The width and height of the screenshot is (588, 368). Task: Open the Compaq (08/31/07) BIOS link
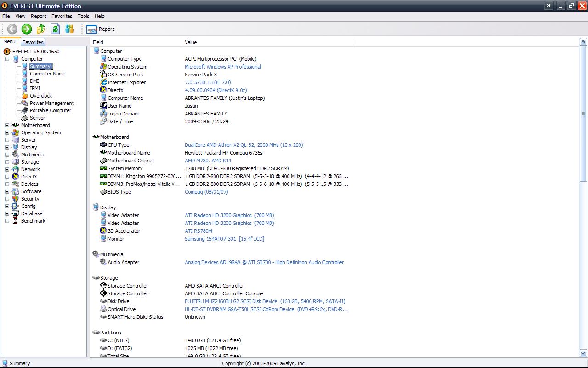point(206,192)
